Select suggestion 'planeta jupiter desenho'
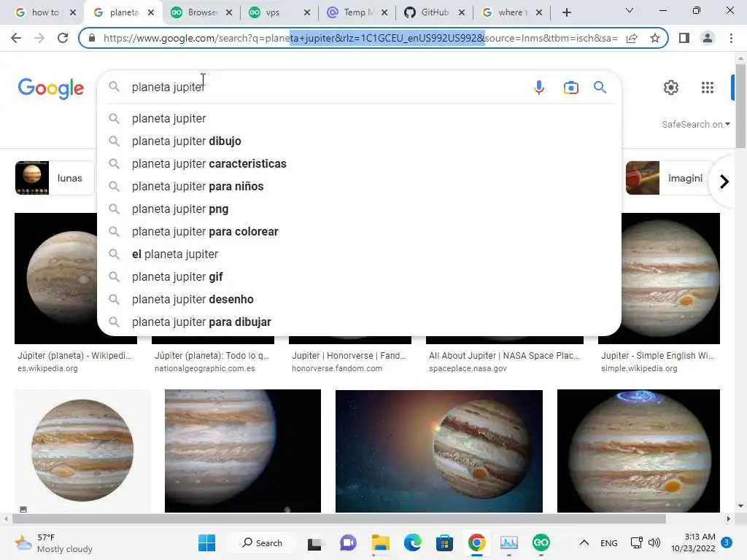 359,300
